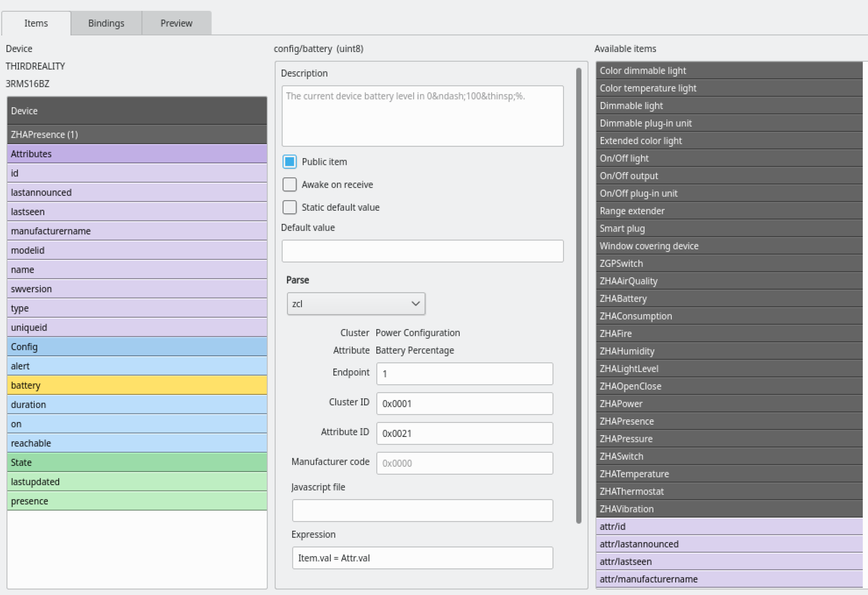The image size is (868, 595).
Task: Click the State group header
Action: tap(137, 462)
